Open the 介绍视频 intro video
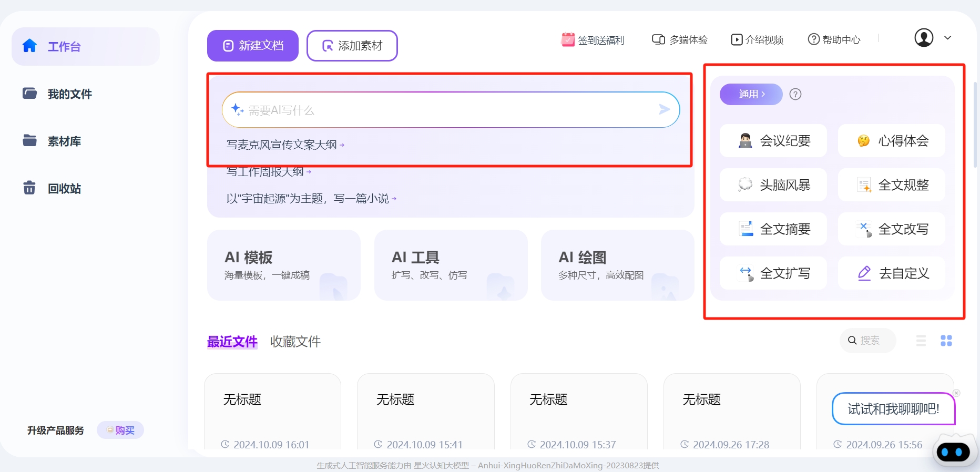Screen dimensions: 980x472 tap(757, 40)
